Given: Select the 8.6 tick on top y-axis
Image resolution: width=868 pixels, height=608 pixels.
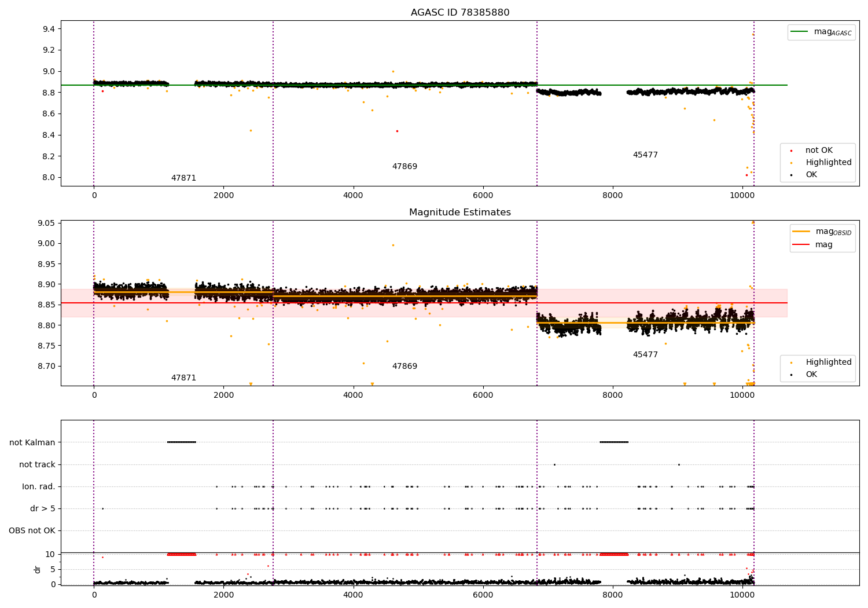Looking at the screenshot, I should 49,114.
